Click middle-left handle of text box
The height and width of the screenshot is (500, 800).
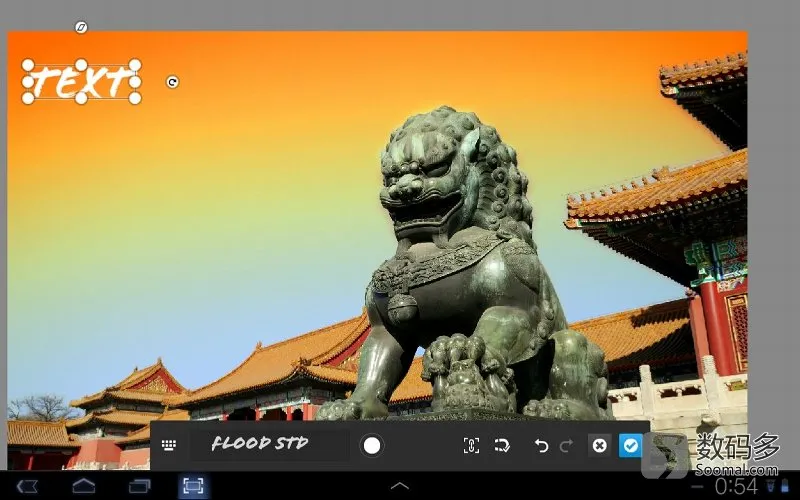point(28,82)
